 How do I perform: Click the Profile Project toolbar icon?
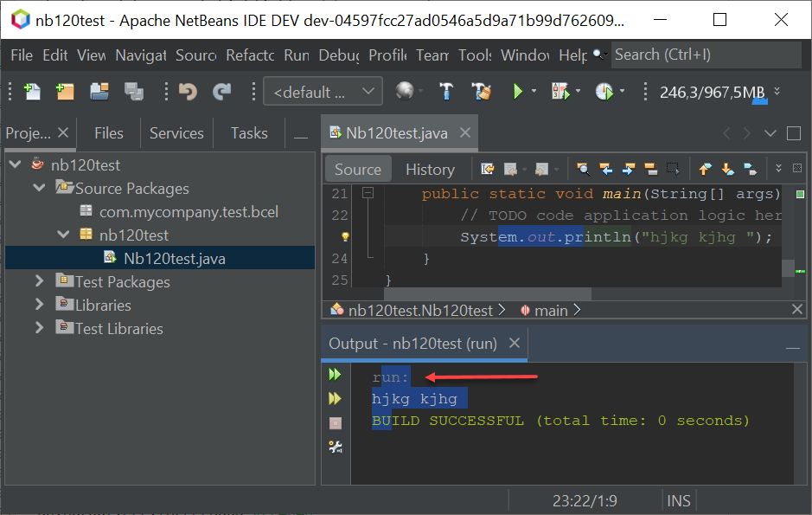(x=604, y=92)
